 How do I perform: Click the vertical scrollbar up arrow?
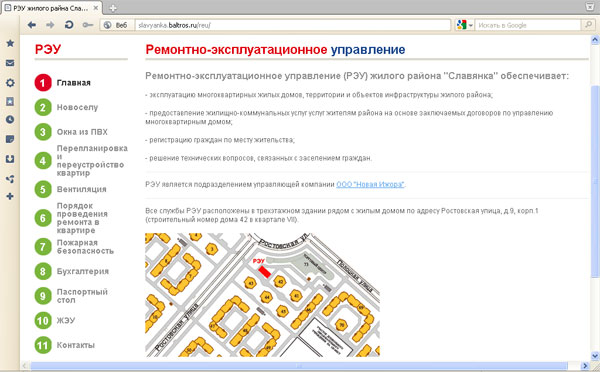[595, 39]
